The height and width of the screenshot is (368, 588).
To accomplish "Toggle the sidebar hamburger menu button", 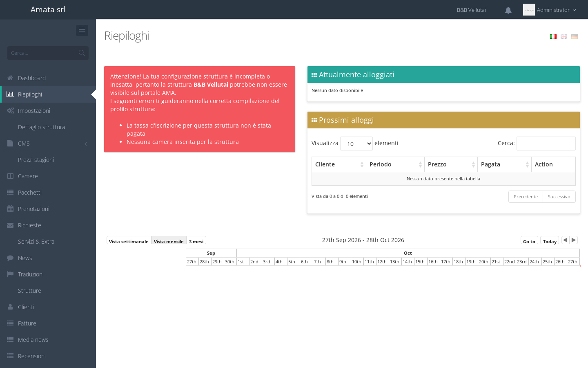I will click(82, 30).
